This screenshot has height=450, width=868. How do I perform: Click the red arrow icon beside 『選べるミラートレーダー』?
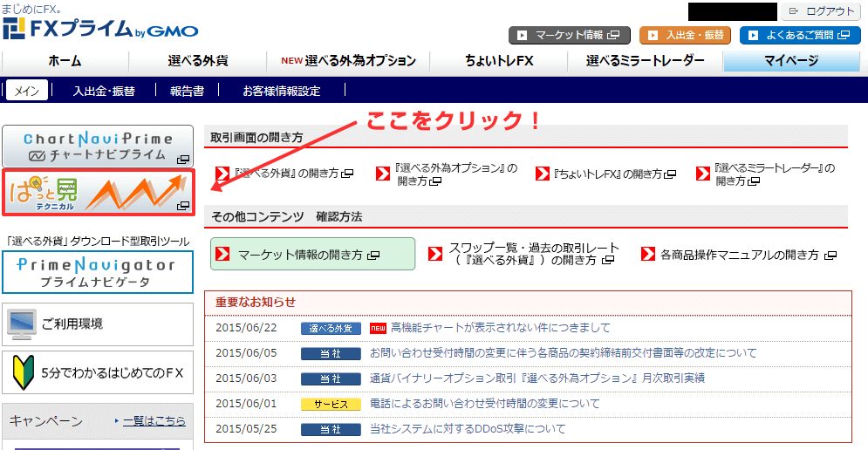tap(703, 174)
